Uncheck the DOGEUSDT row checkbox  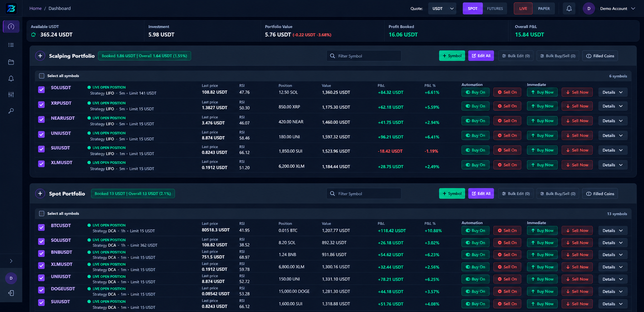click(x=41, y=290)
